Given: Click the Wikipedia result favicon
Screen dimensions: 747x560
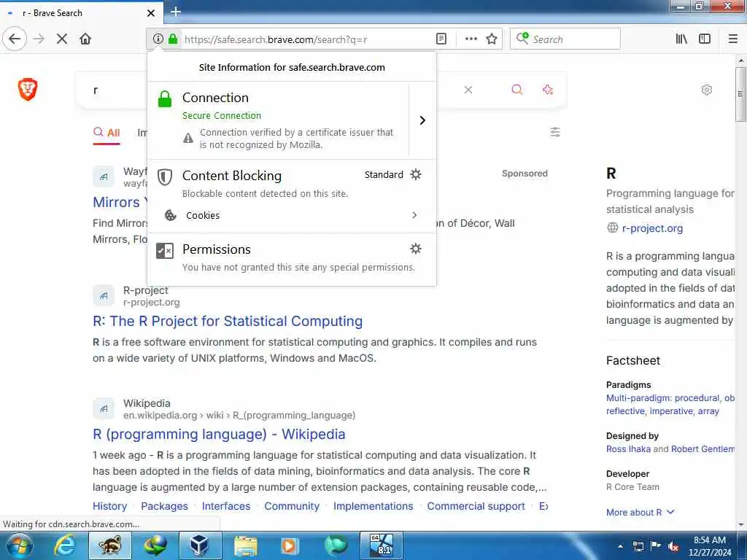Looking at the screenshot, I should click(x=104, y=408).
